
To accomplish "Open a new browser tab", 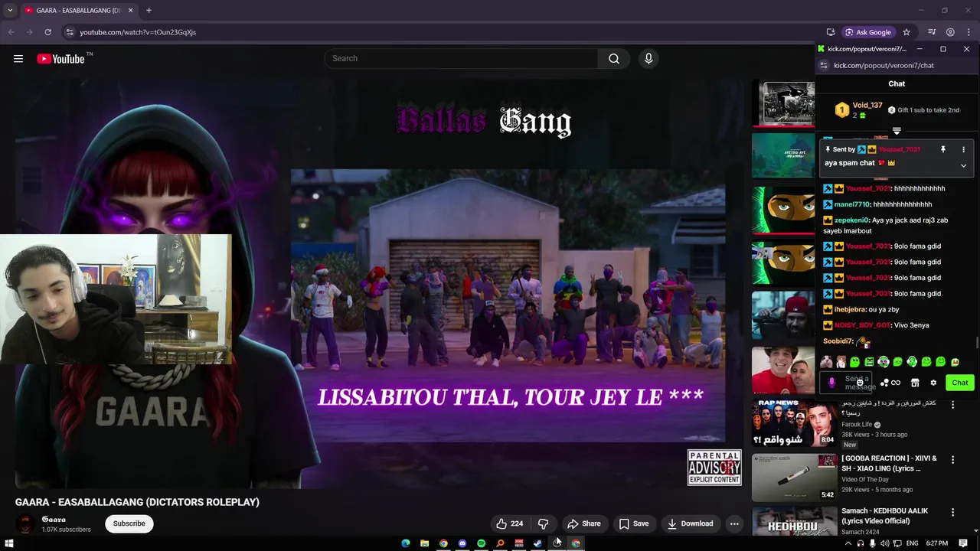I will coord(149,10).
